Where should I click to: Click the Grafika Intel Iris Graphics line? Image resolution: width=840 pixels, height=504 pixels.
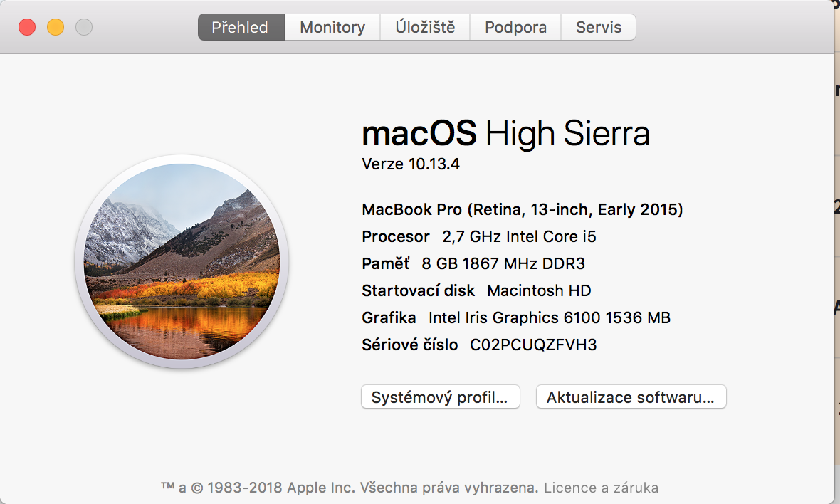pos(516,317)
